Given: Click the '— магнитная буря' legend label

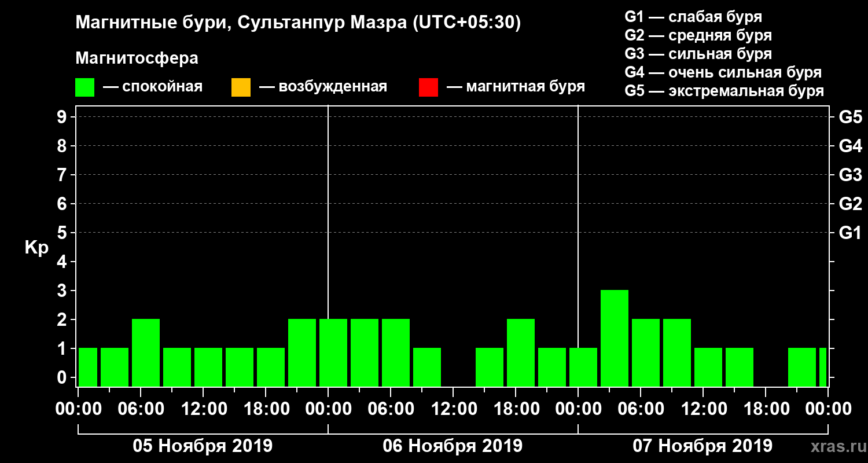Looking at the screenshot, I should click(x=516, y=87).
